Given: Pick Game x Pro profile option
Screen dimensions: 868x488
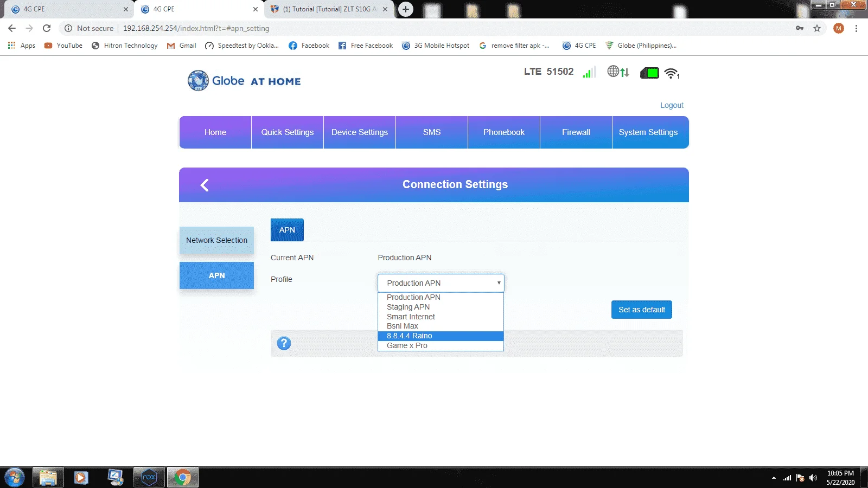Looking at the screenshot, I should [441, 345].
